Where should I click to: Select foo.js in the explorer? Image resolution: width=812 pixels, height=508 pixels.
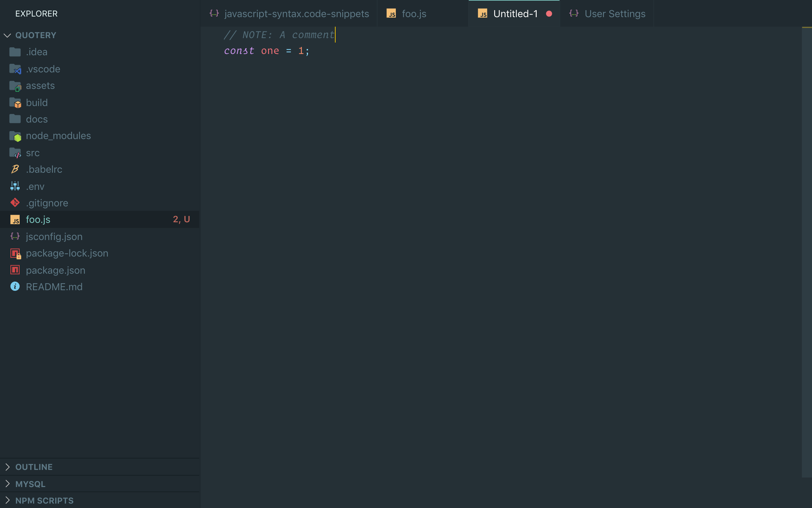tap(100, 219)
